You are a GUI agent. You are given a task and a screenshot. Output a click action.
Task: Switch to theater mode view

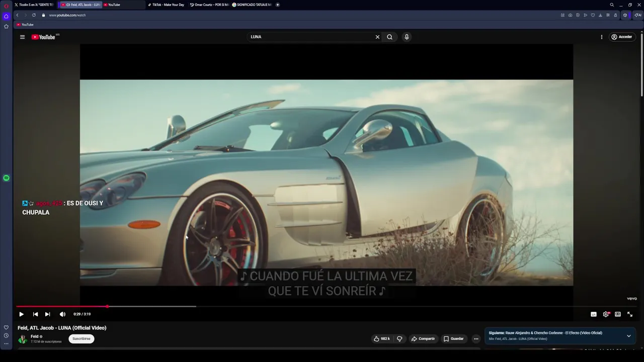tap(618, 314)
